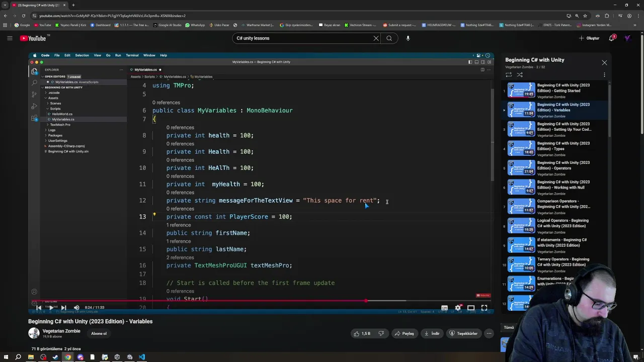644x362 pixels.
Task: Open video player settings gear
Action: point(458,308)
